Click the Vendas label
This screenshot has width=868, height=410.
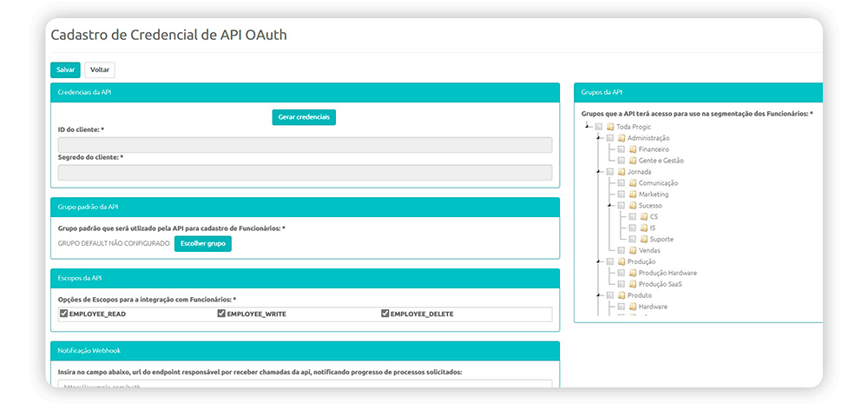click(x=649, y=250)
